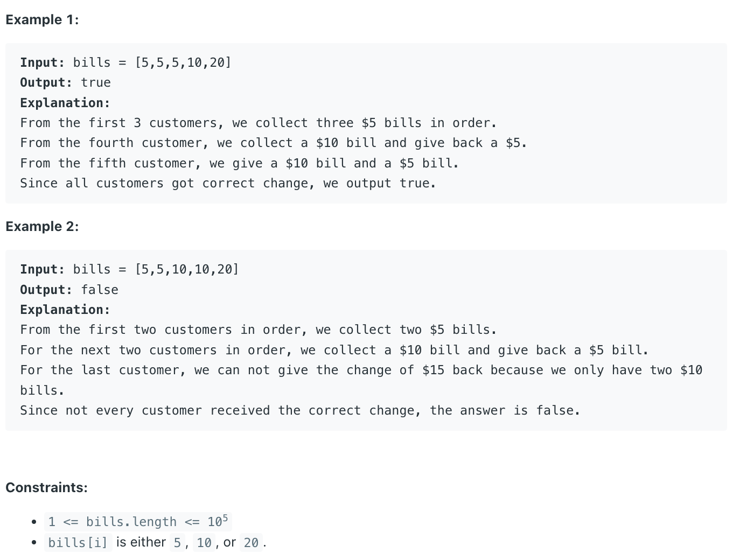Click the Explanation label in Example 2
The height and width of the screenshot is (560, 740).
pos(65,310)
